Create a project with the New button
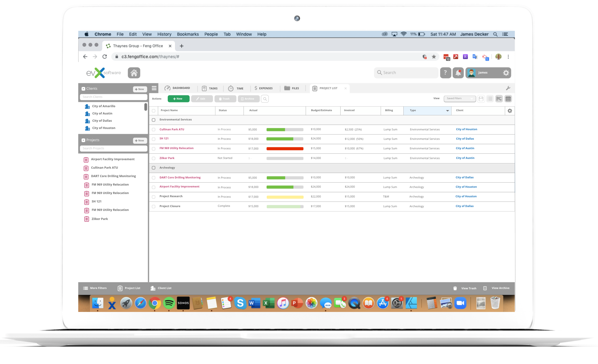Image resolution: width=598 pixels, height=364 pixels. [178, 99]
